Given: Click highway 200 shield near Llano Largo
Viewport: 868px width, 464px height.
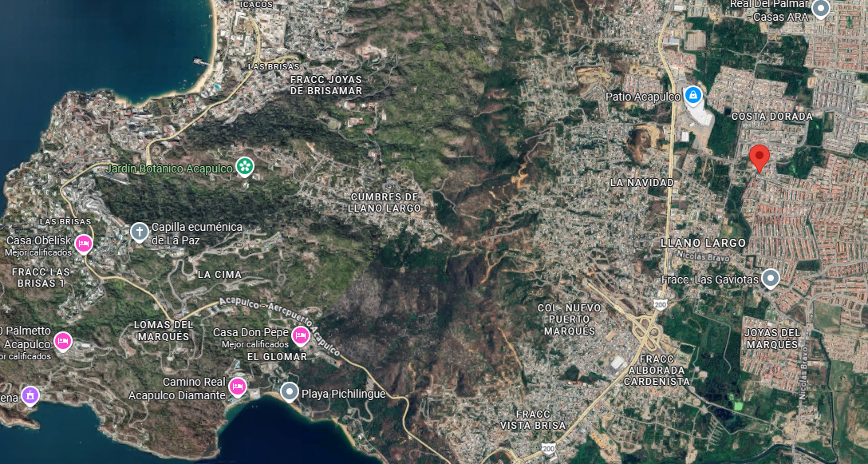Looking at the screenshot, I should click(x=660, y=304).
